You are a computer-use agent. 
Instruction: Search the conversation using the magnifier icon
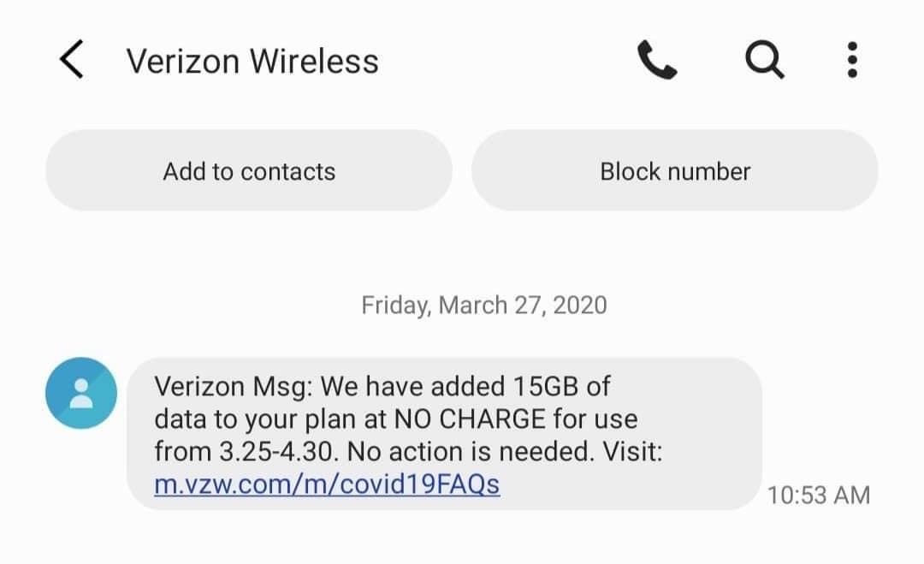click(763, 61)
